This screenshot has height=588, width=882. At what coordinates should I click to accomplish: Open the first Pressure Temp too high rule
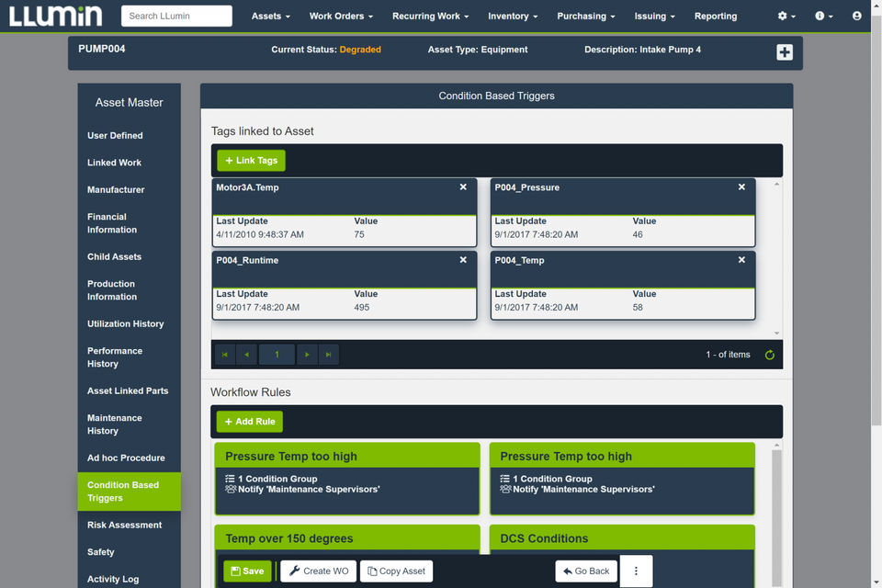point(347,479)
